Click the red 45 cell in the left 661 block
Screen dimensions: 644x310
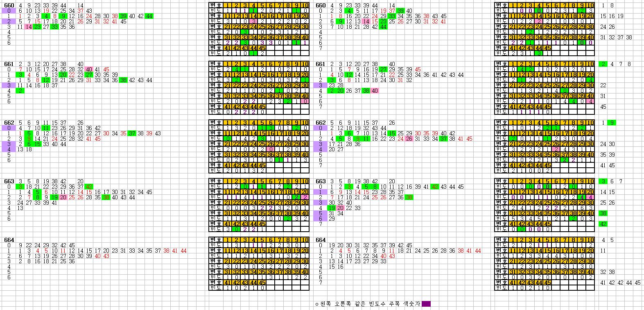pos(106,69)
